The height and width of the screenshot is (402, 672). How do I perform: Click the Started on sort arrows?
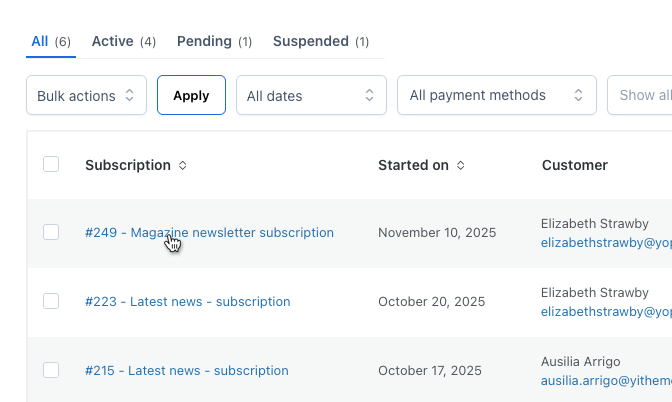click(460, 166)
